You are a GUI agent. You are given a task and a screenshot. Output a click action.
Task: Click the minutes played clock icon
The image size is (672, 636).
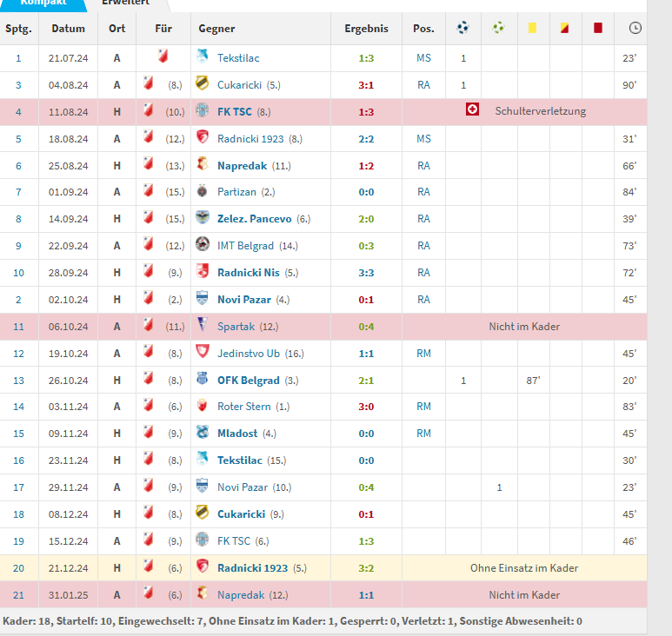(635, 28)
